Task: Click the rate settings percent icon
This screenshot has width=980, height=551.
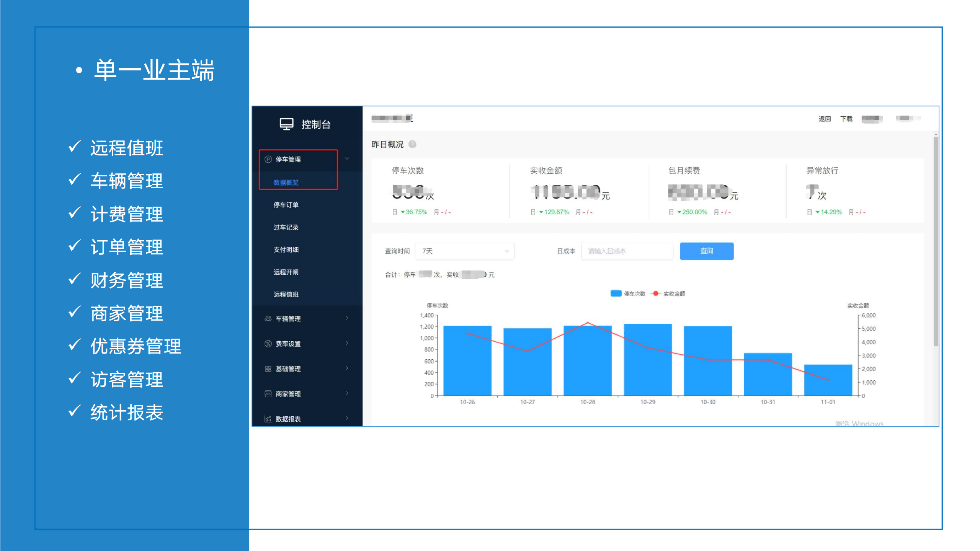Action: click(x=268, y=344)
